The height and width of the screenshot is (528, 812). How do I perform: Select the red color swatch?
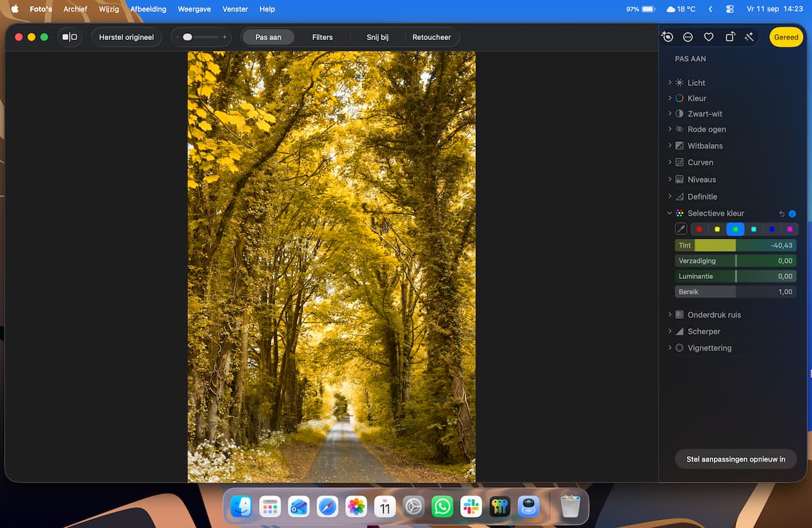pyautogui.click(x=700, y=229)
